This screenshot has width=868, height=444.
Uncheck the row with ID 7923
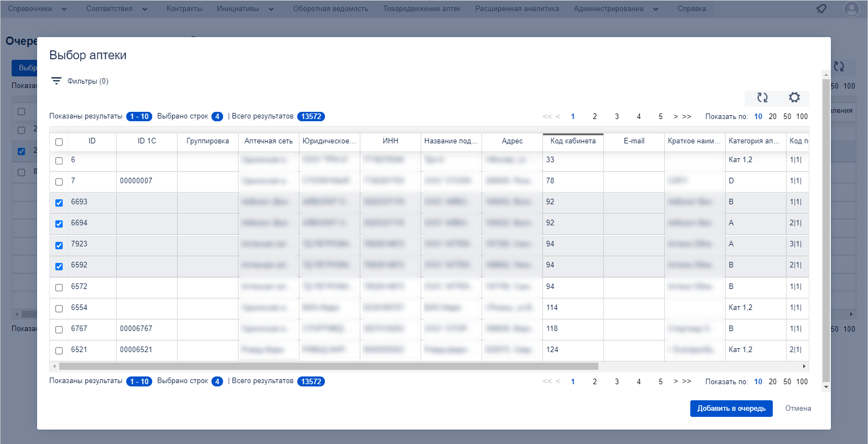(x=59, y=245)
